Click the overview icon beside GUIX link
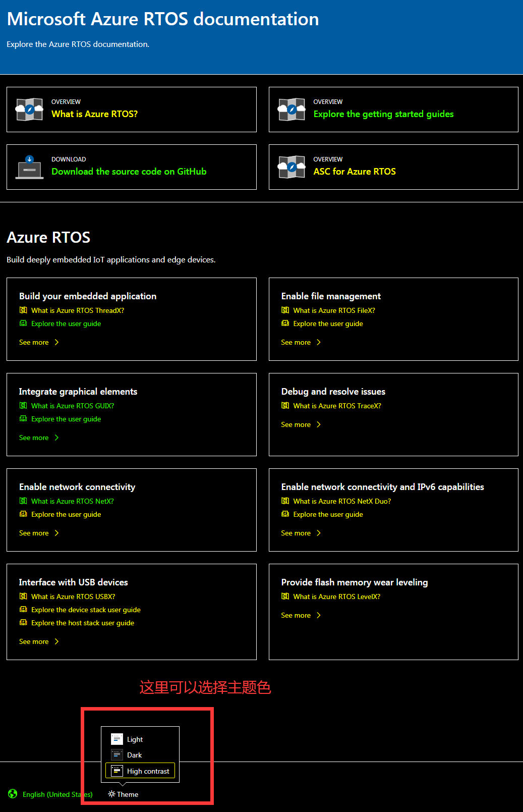 pyautogui.click(x=23, y=405)
